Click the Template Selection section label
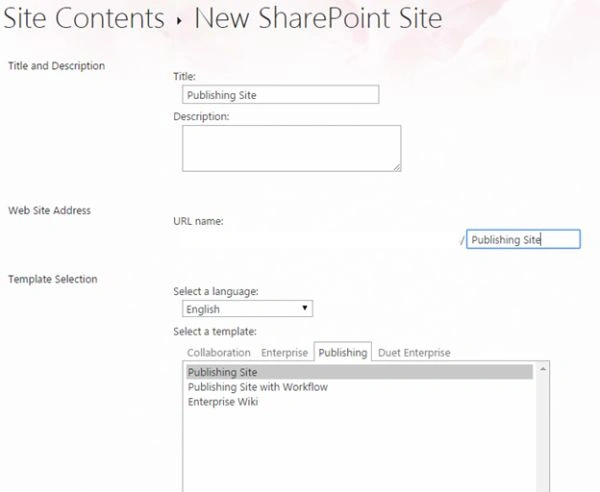 (x=53, y=279)
